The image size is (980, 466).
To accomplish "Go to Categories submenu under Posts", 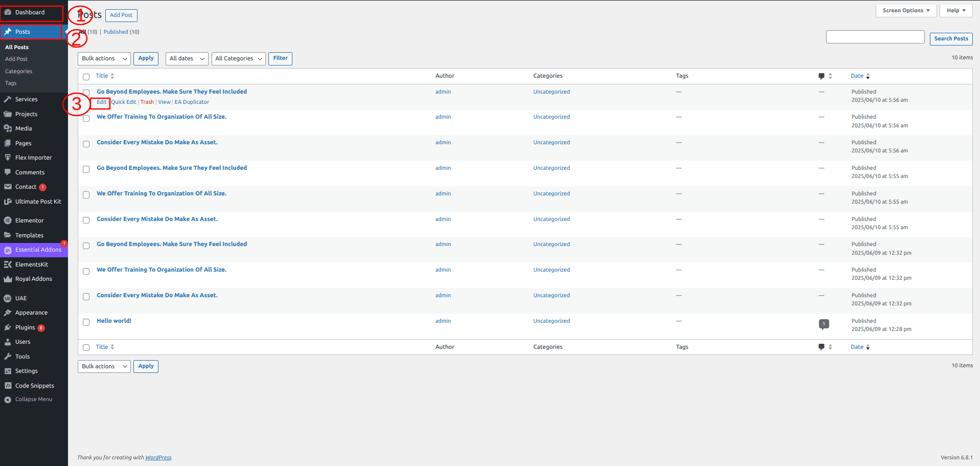I will tap(18, 71).
